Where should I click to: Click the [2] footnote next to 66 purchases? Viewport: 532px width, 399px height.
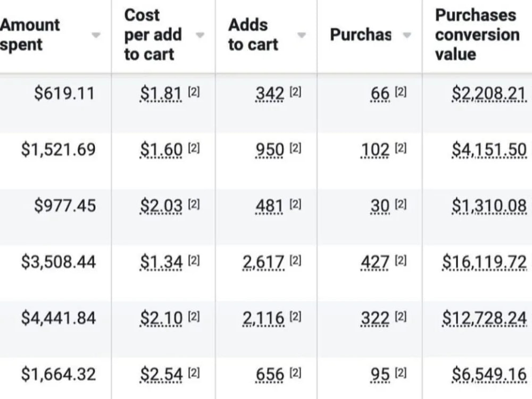pos(401,92)
